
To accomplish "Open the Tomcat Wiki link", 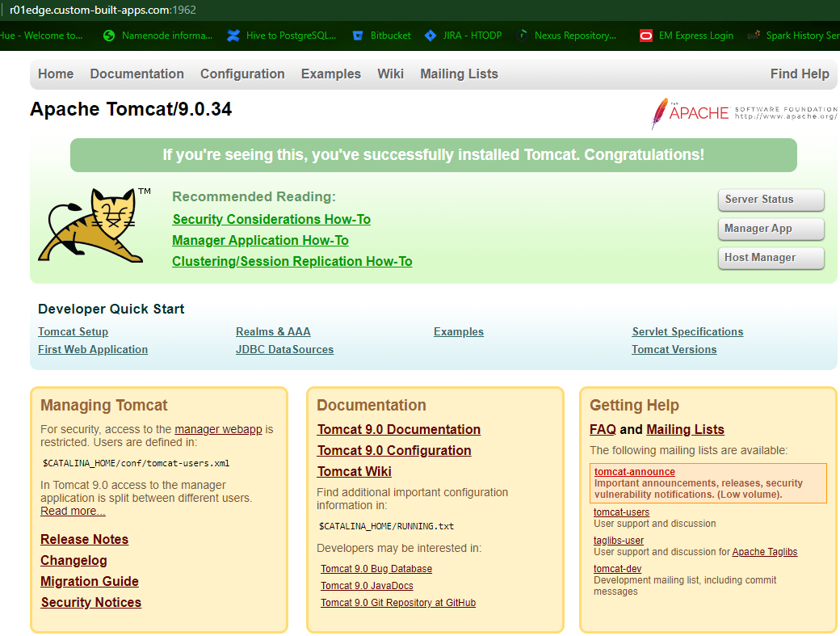I will pos(354,471).
